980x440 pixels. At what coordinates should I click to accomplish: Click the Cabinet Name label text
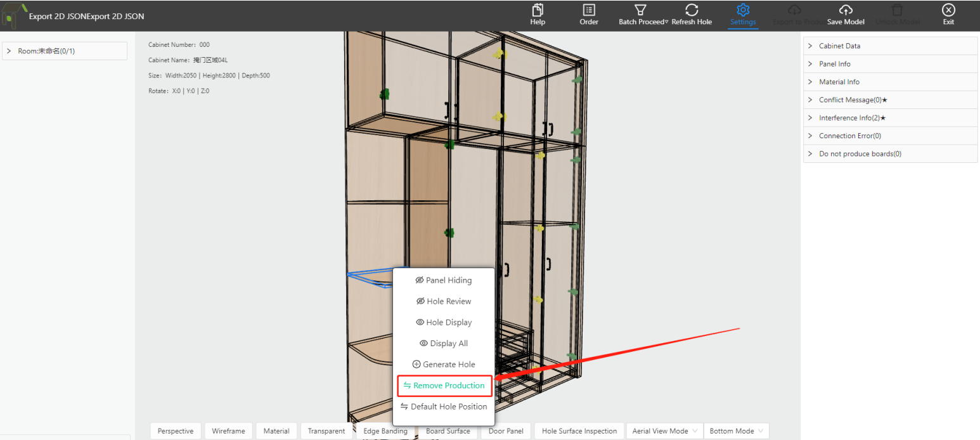tap(188, 60)
